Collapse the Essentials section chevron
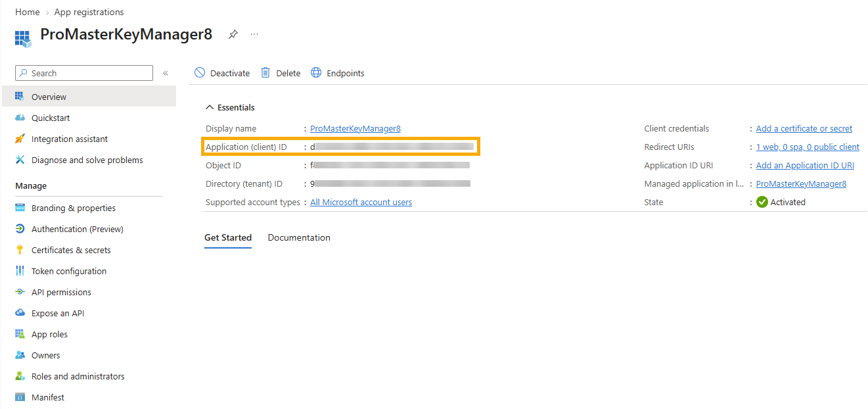This screenshot has width=868, height=409. pos(210,107)
